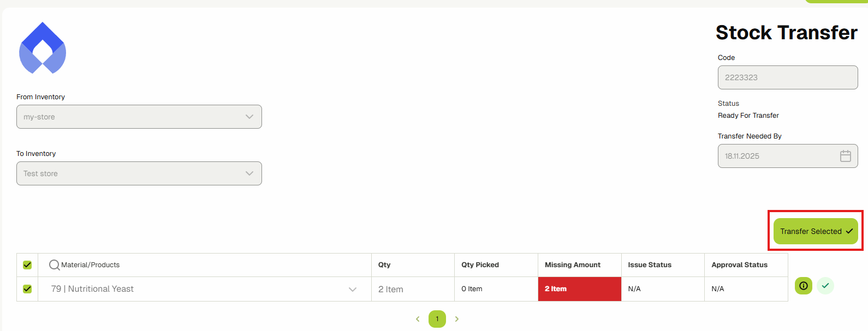Open the info icon beside the Nutritional Yeast row
This screenshot has width=868, height=331.
coord(803,285)
